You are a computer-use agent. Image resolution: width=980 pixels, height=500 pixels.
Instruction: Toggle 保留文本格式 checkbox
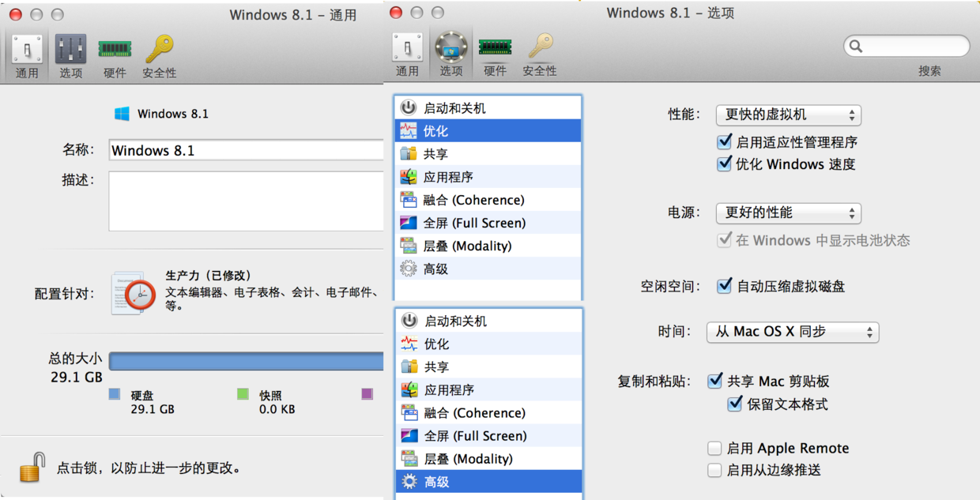click(x=735, y=404)
